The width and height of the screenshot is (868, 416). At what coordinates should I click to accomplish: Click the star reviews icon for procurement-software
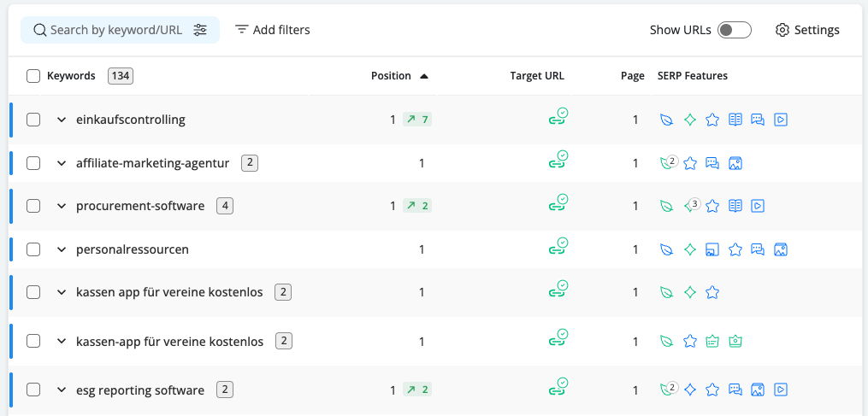click(712, 206)
